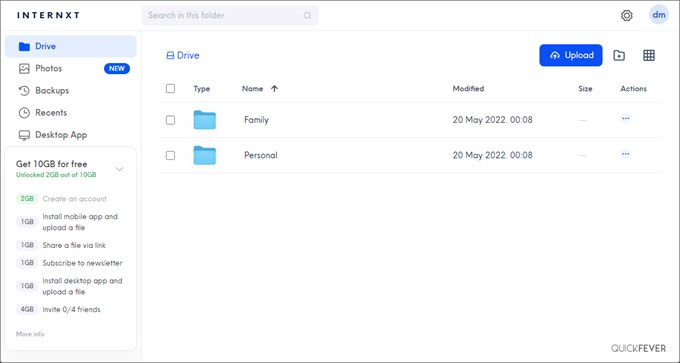Click Share a file via link task
This screenshot has height=363, width=680.
pos(74,245)
